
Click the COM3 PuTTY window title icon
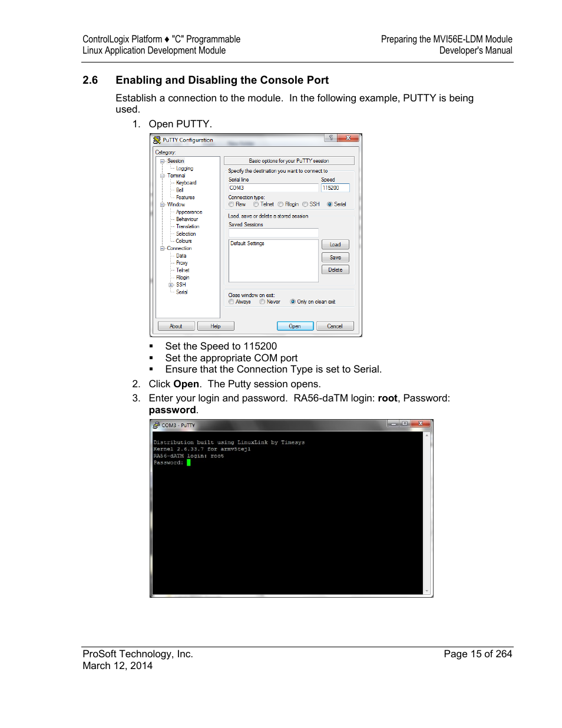(x=156, y=425)
